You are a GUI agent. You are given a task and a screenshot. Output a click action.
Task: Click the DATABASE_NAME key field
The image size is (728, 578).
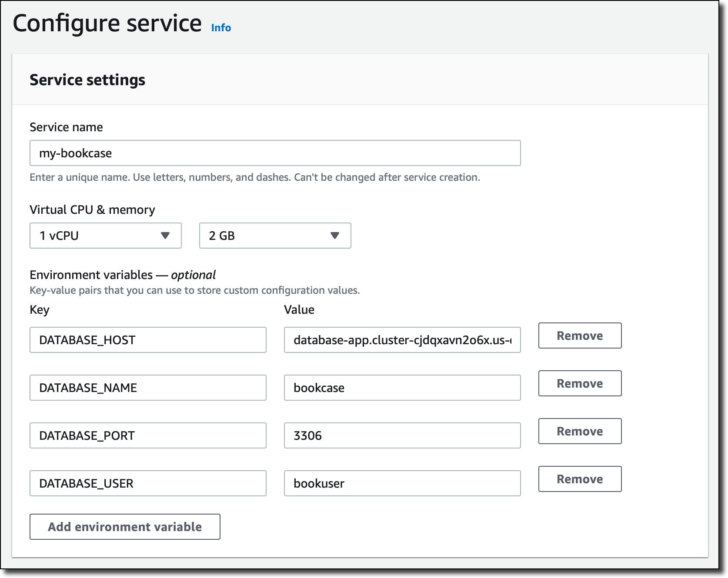point(148,388)
